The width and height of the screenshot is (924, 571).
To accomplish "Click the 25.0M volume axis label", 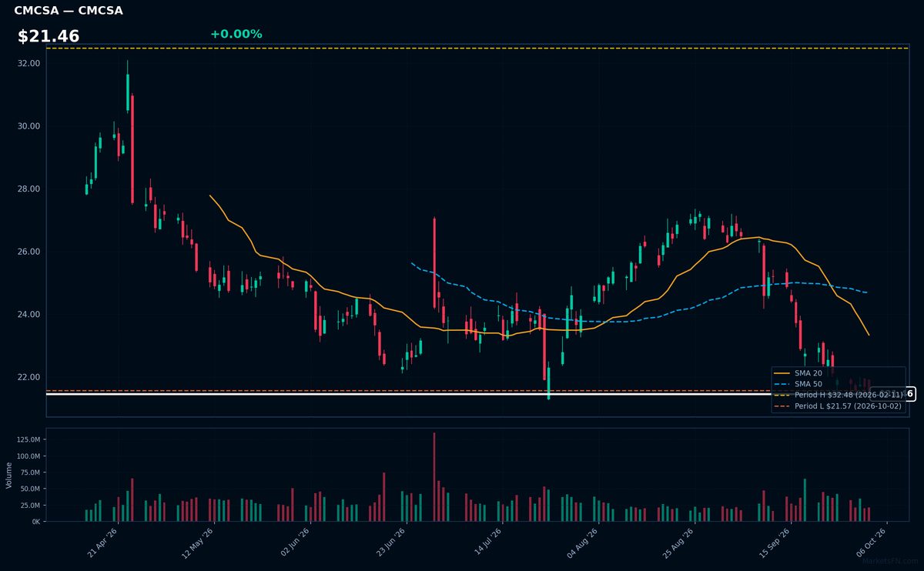I will pos(31,506).
